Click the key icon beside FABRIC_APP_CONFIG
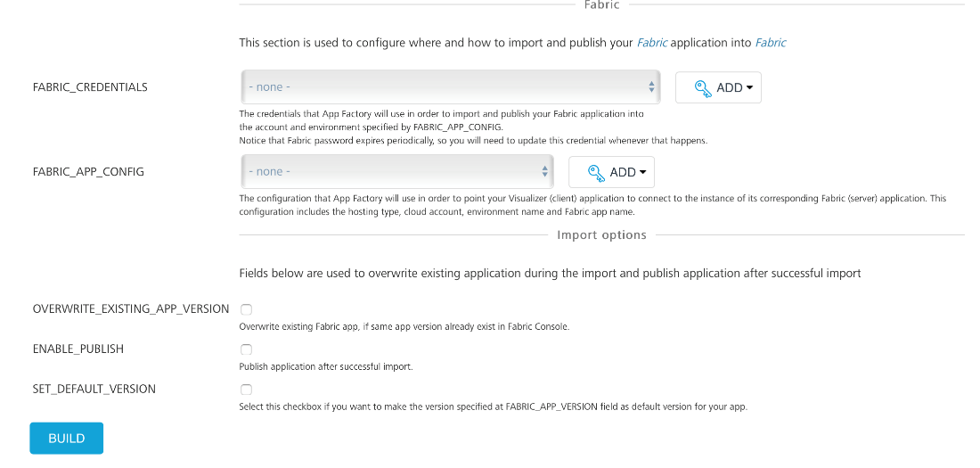980x468 pixels. [596, 173]
